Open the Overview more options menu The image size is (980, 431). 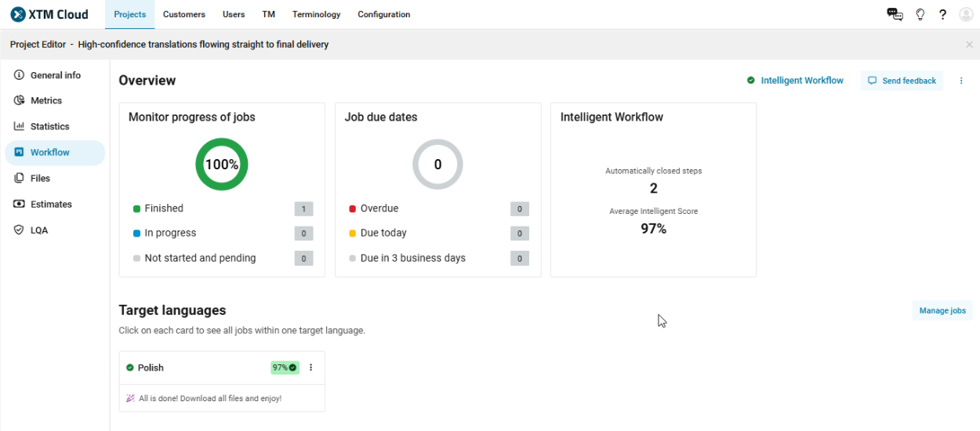point(961,81)
